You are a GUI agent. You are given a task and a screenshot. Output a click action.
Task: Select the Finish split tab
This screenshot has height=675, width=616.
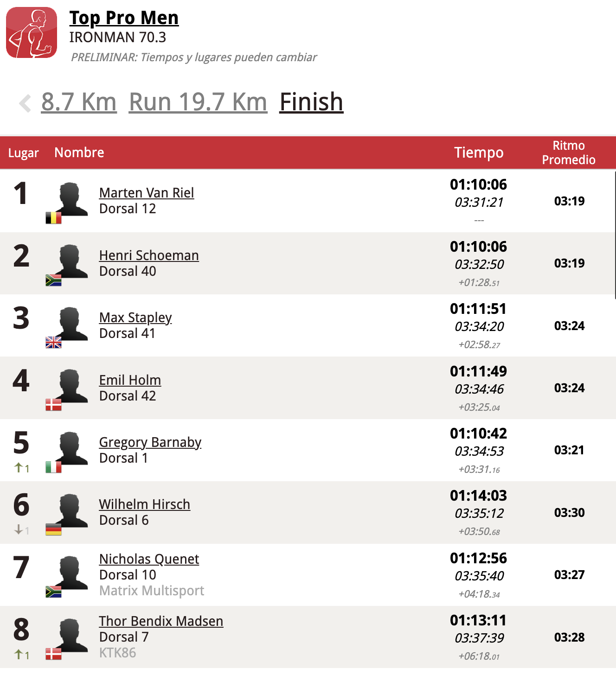pyautogui.click(x=311, y=102)
